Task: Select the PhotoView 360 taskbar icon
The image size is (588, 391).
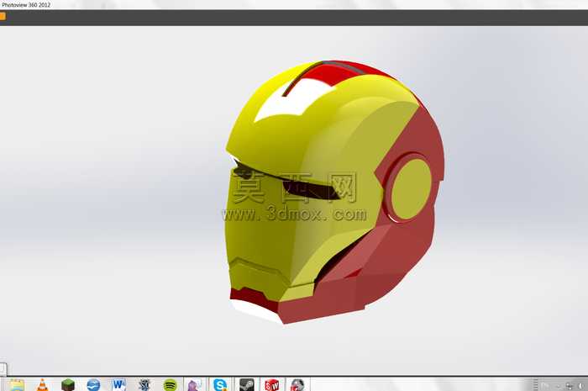Action: click(x=297, y=385)
